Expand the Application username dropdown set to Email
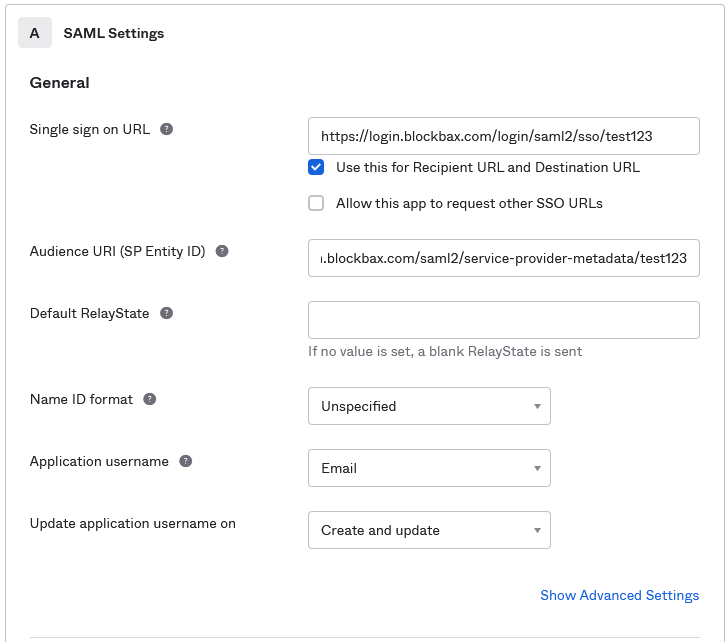Image resolution: width=727 pixels, height=642 pixels. click(x=429, y=468)
